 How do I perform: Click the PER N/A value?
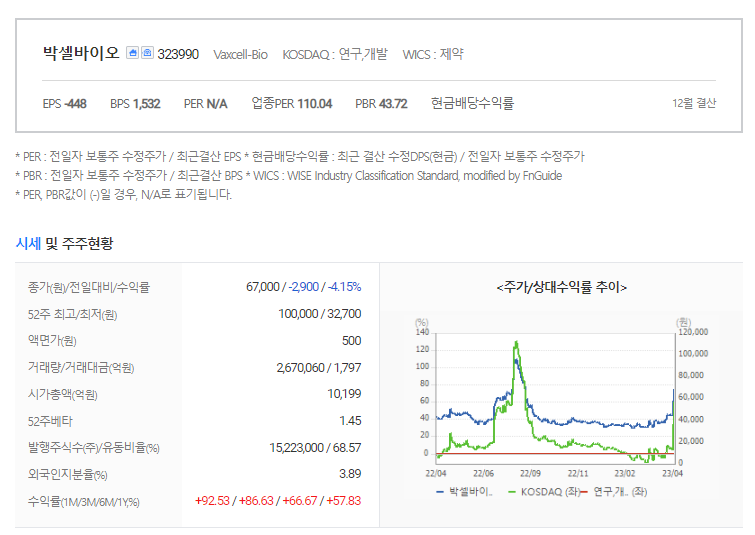coord(206,104)
